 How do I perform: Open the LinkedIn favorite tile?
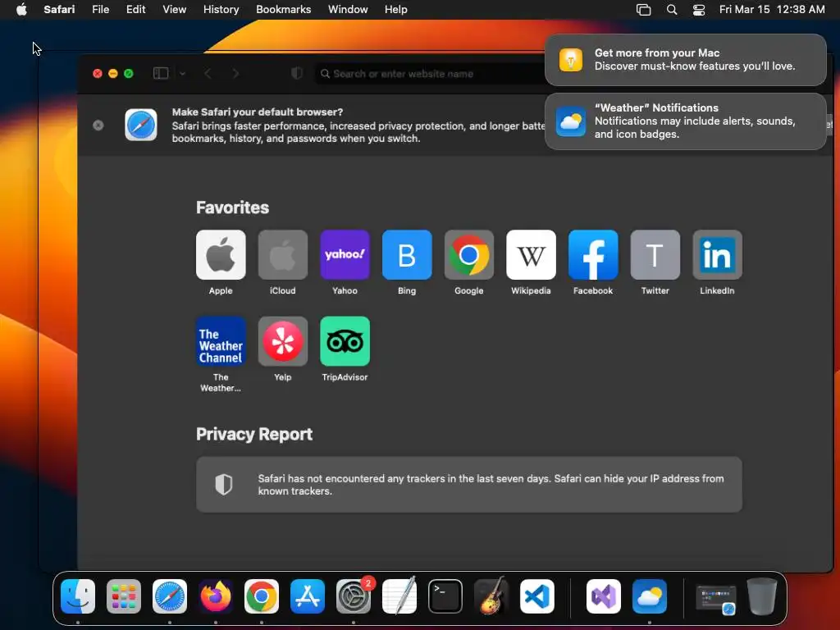[717, 254]
